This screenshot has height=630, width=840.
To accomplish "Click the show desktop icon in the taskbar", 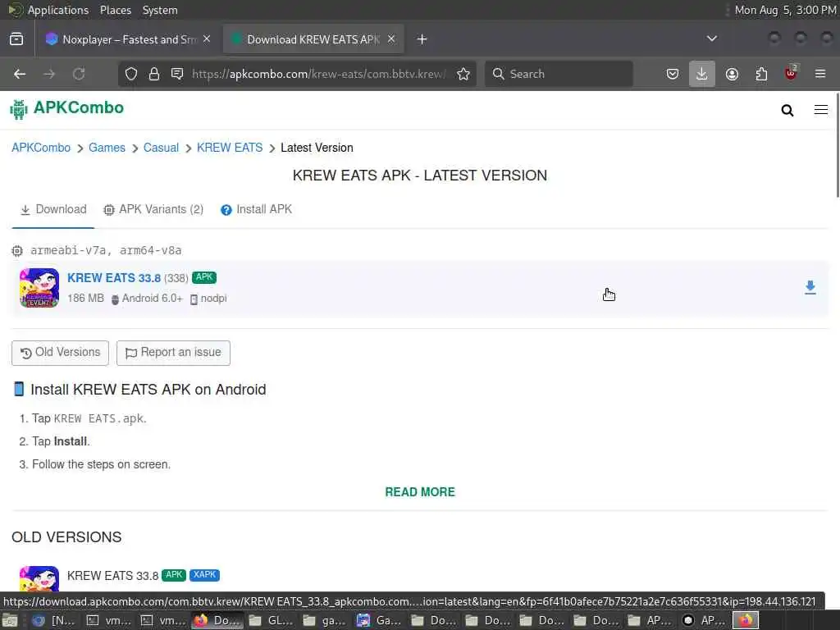I will pos(10,621).
